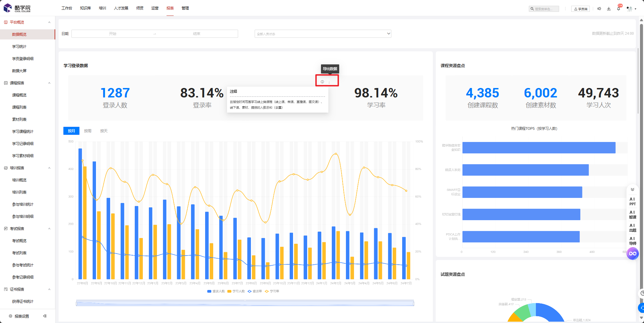Click the 证书报表 section icon in sidebar
644x323 pixels.
(6, 289)
